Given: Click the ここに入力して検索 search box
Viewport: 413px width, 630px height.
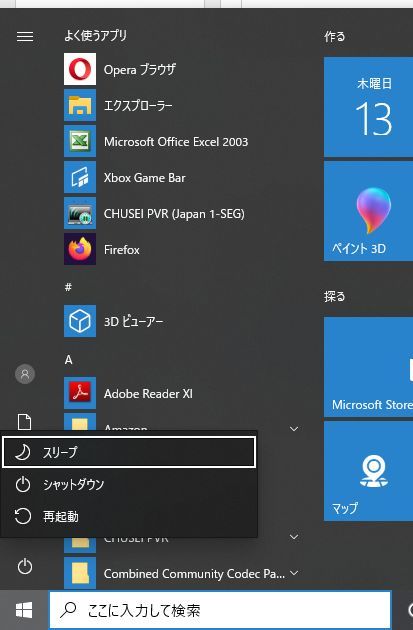Looking at the screenshot, I should [x=220, y=610].
